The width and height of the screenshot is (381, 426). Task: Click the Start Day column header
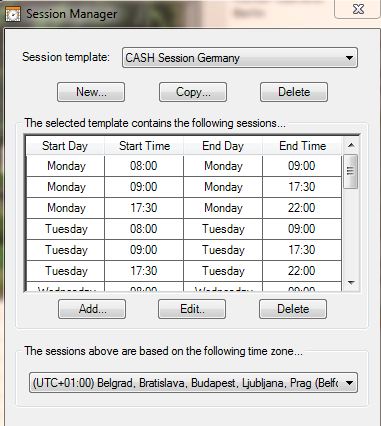tap(65, 146)
